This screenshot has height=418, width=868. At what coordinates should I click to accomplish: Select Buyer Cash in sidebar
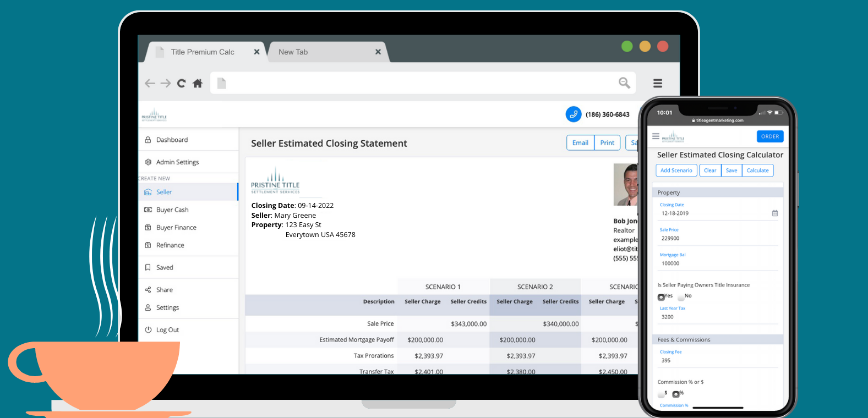[x=188, y=210]
